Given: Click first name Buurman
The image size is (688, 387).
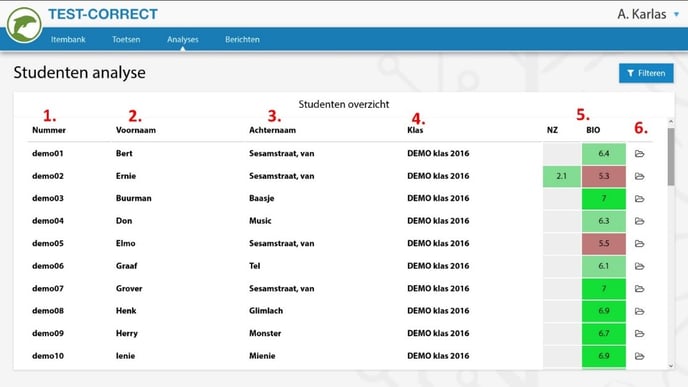Looking at the screenshot, I should click(134, 198).
